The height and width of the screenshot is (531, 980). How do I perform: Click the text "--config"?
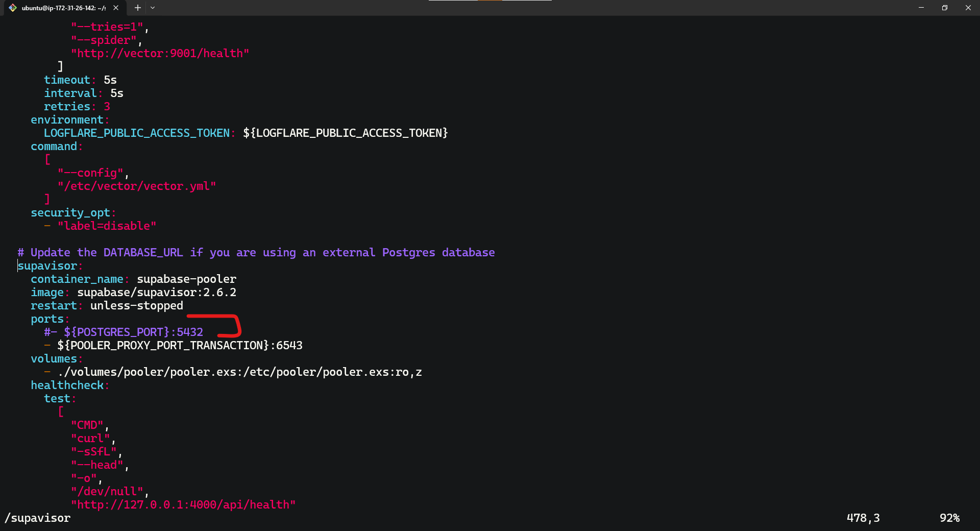pyautogui.click(x=90, y=173)
